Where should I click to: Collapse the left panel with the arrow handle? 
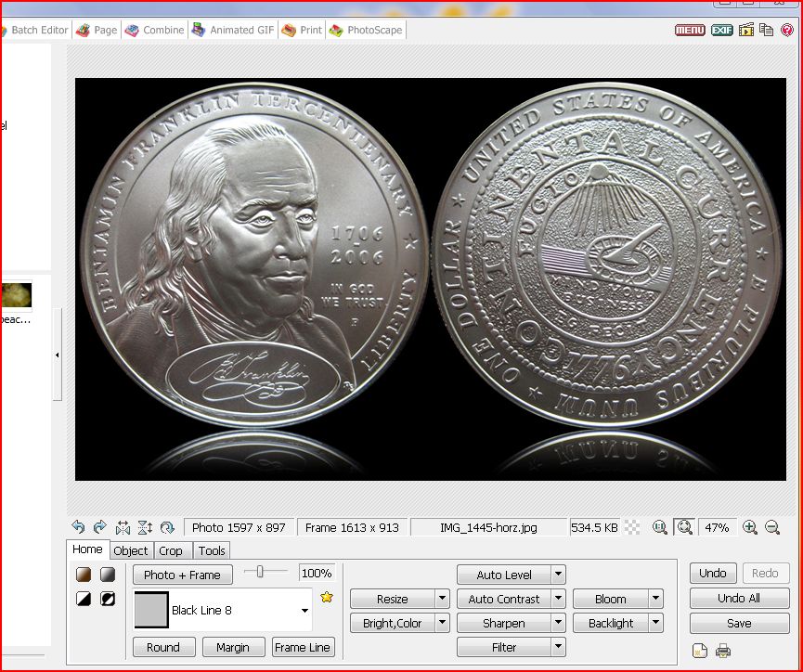coord(58,355)
